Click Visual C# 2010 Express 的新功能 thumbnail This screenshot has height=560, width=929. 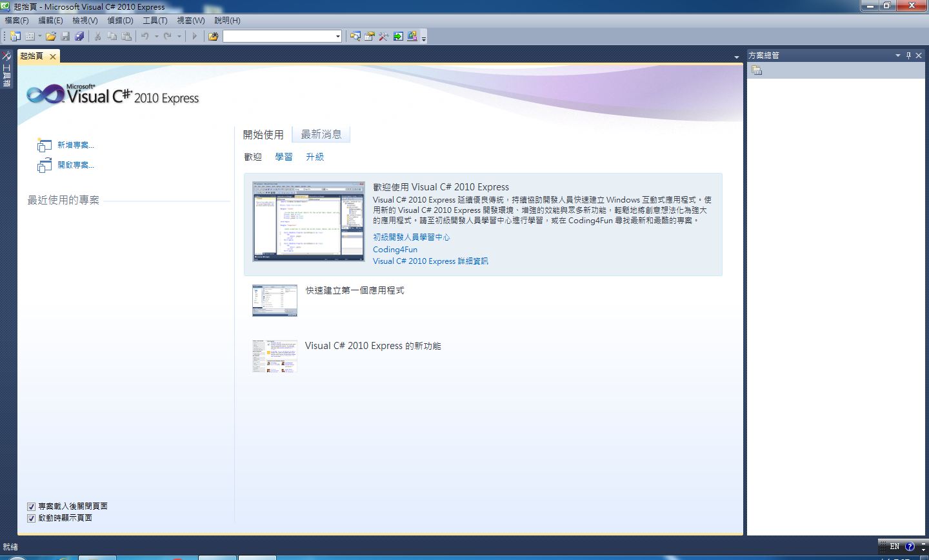tap(275, 356)
